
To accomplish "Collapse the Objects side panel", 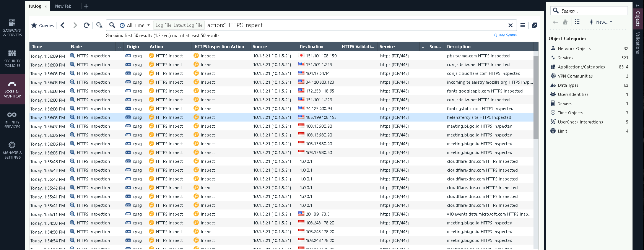I will coord(637,5).
